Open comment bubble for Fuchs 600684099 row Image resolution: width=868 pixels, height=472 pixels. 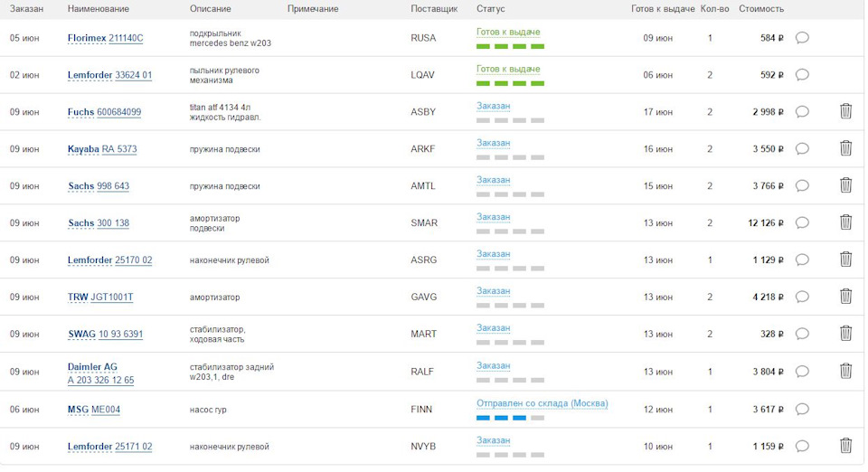[802, 112]
